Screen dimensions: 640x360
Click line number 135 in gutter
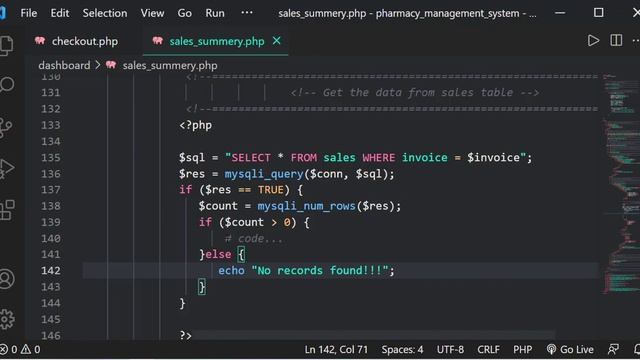[51, 158]
